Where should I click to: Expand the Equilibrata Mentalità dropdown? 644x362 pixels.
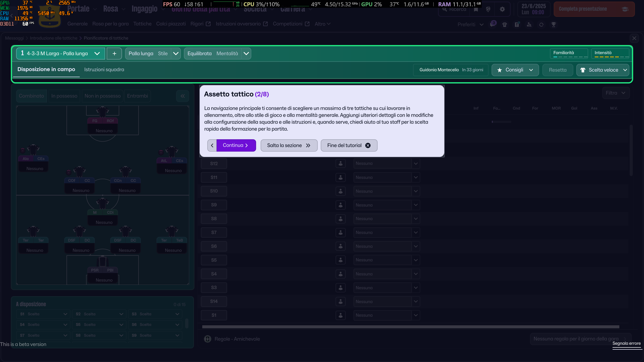pyautogui.click(x=246, y=54)
